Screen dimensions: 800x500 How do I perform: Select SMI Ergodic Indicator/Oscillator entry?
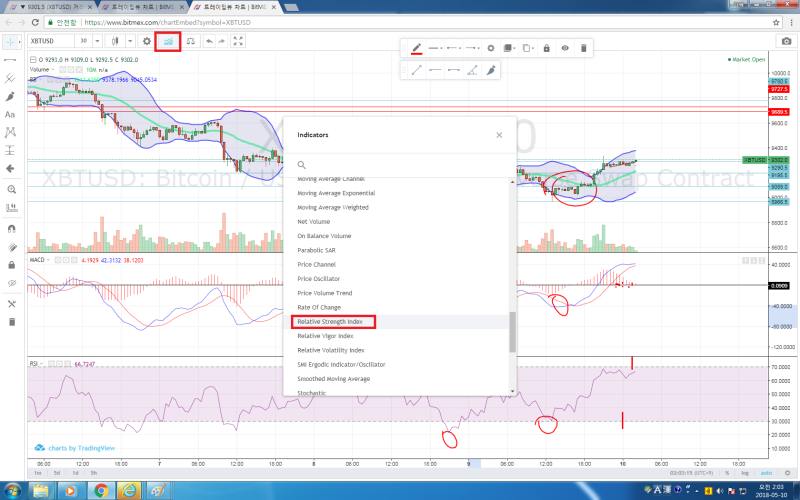tap(341, 364)
